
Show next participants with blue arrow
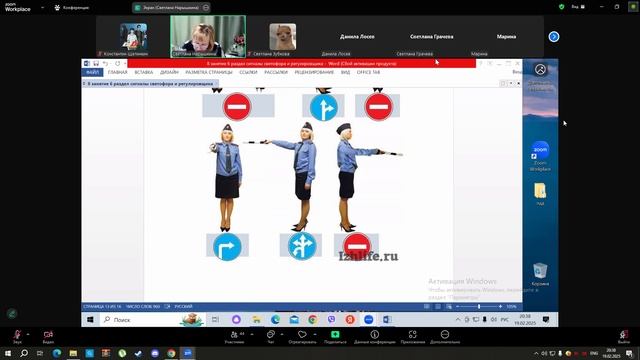tap(554, 37)
